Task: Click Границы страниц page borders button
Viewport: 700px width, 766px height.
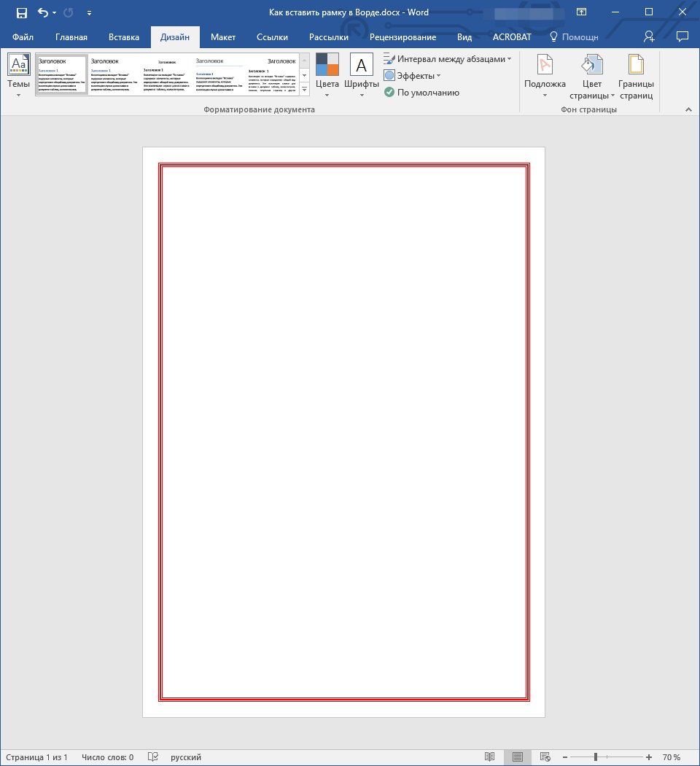Action: [x=636, y=76]
